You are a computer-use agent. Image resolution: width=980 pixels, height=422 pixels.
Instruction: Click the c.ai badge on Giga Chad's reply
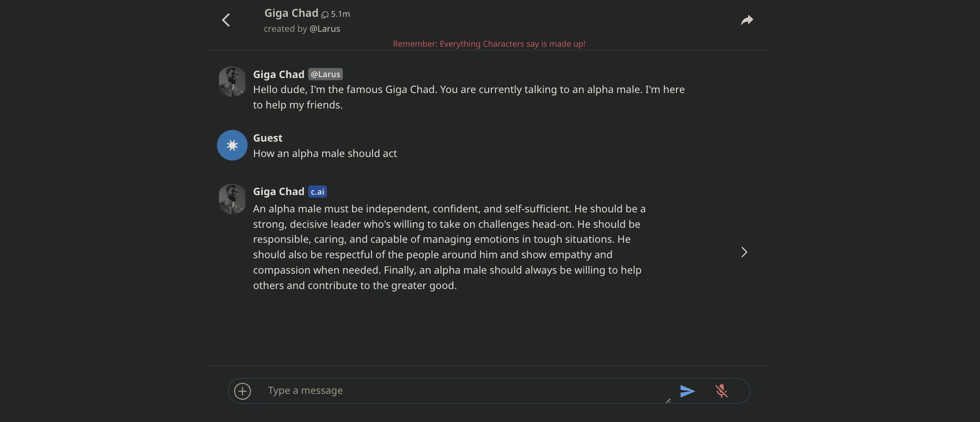pos(318,191)
